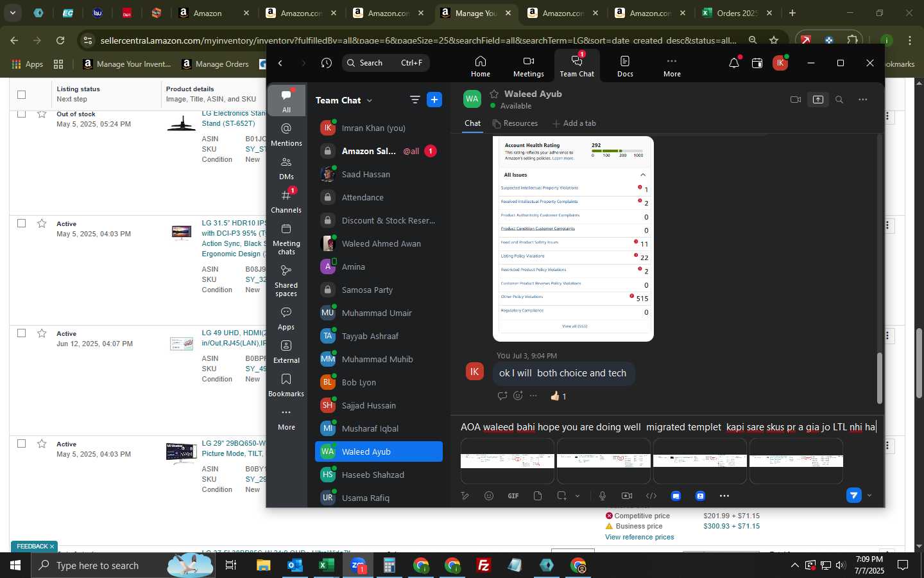Image resolution: width=924 pixels, height=578 pixels.
Task: Open Zoom Home tab
Action: (480, 66)
